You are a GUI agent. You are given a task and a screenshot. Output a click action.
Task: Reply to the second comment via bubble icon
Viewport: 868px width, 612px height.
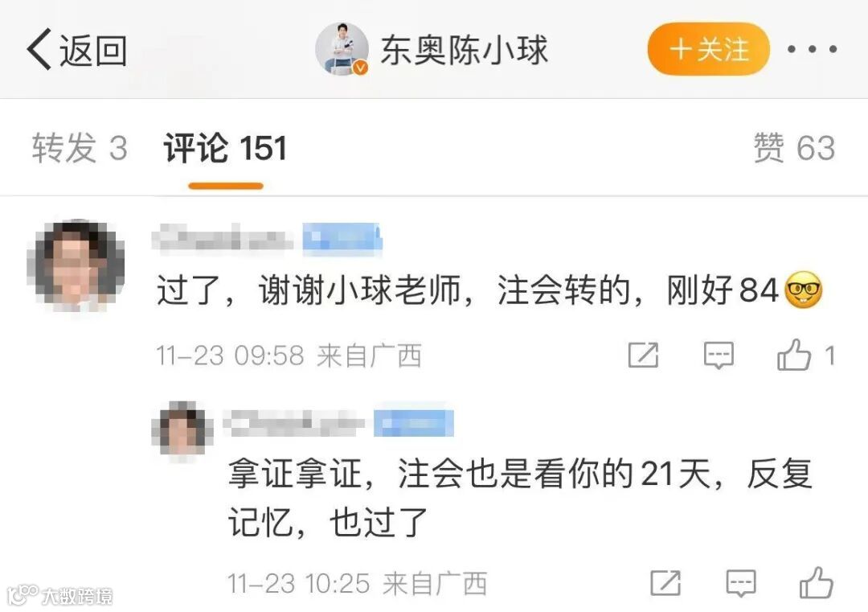pyautogui.click(x=741, y=583)
